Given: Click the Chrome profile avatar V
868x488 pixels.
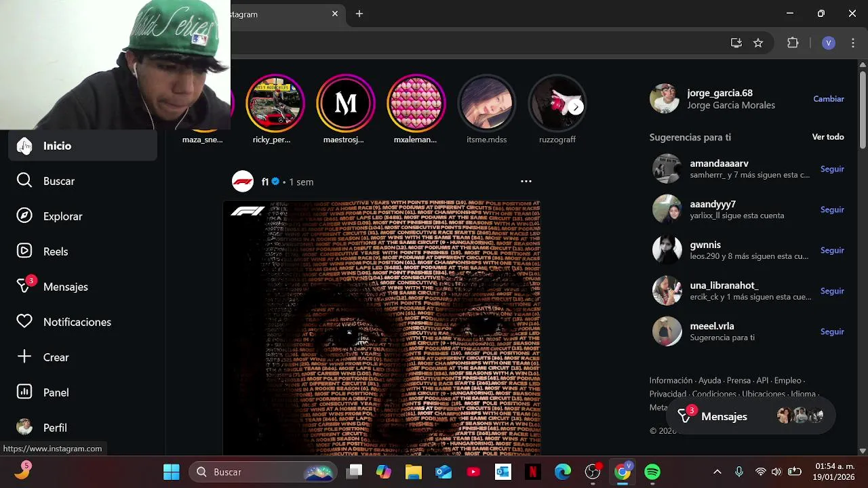Looking at the screenshot, I should click(x=829, y=43).
